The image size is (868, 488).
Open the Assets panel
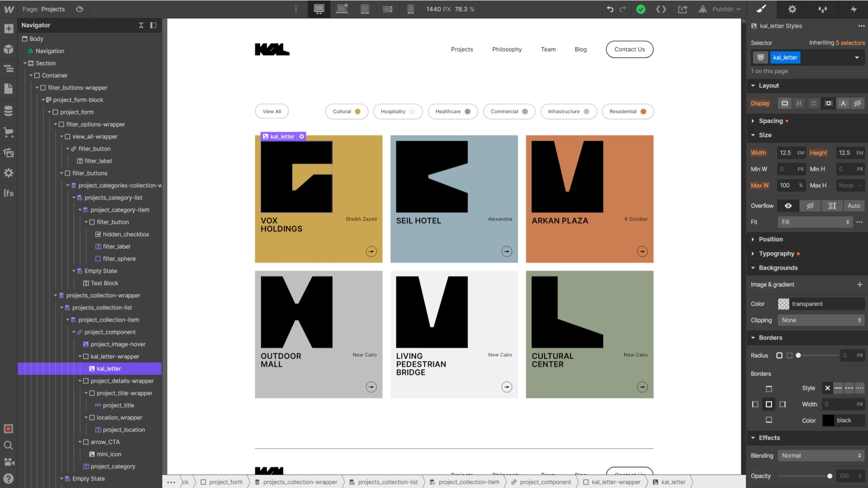(x=9, y=153)
